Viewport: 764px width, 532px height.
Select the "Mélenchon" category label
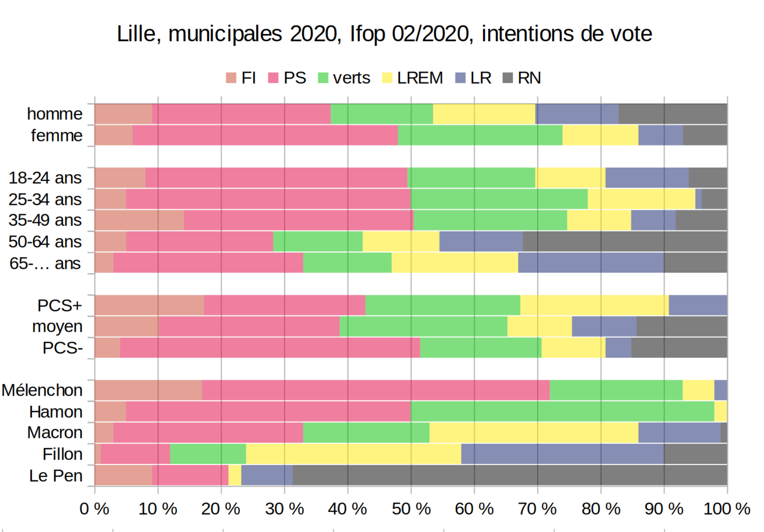pyautogui.click(x=42, y=390)
